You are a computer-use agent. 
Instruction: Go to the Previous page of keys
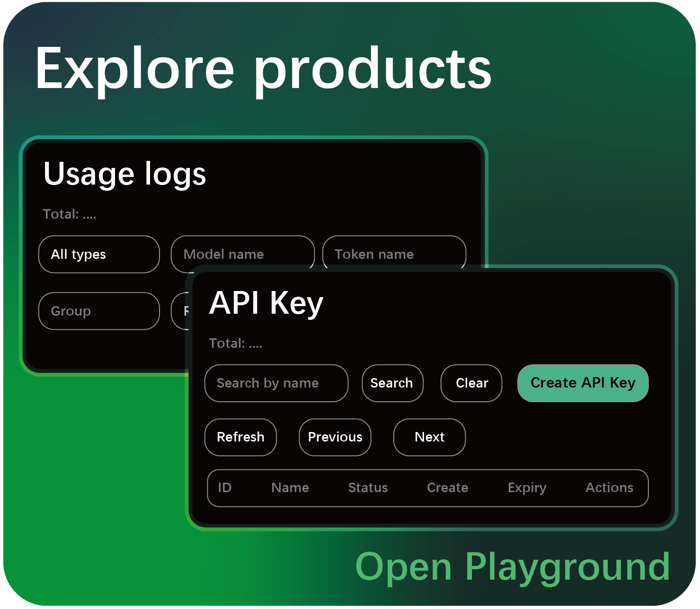(335, 437)
